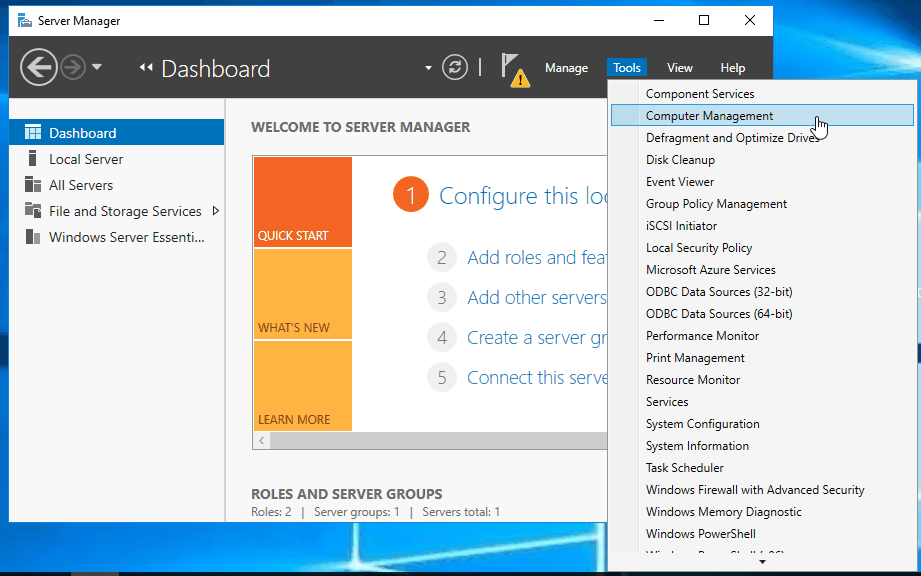This screenshot has height=576, width=921.
Task: Open the Manage menu
Action: click(566, 67)
